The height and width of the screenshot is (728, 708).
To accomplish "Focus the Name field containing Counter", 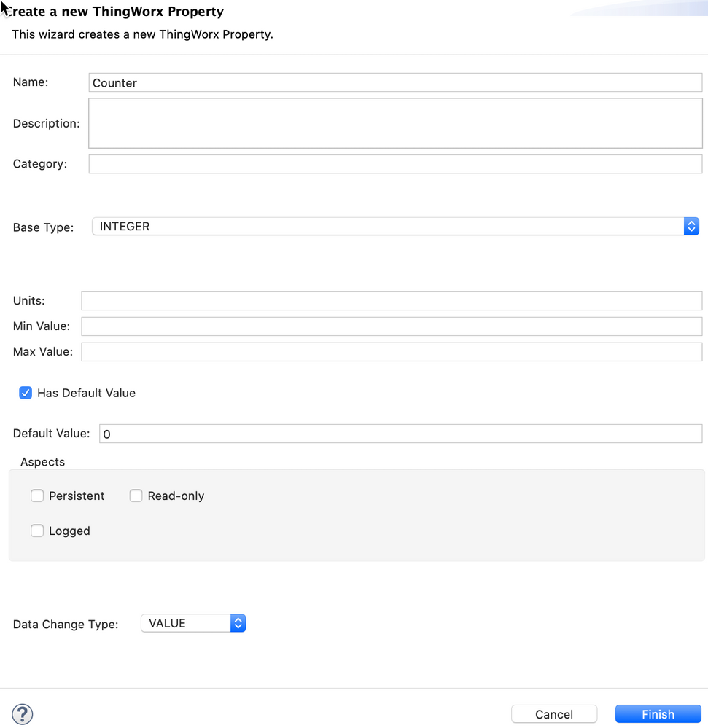I will [395, 82].
